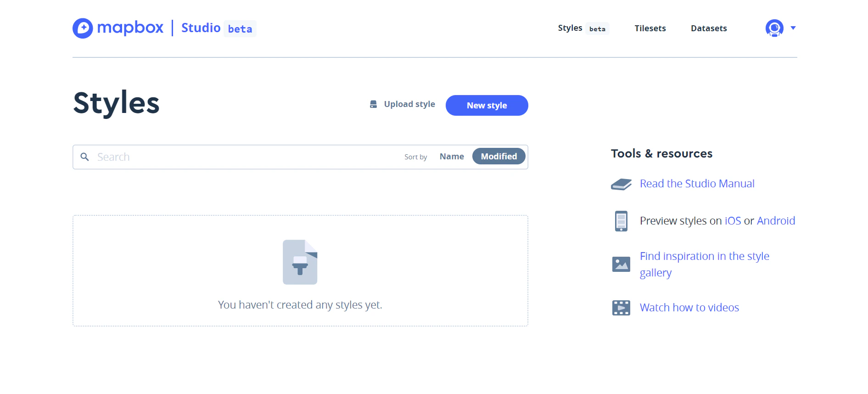Click the search magnifier icon
This screenshot has width=868, height=394.
pos(84,157)
